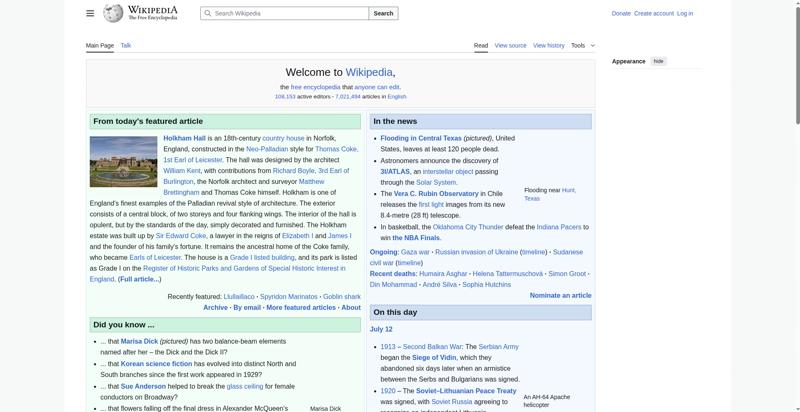The height and width of the screenshot is (412, 800).
Task: Open the hamburger main menu
Action: tap(90, 13)
